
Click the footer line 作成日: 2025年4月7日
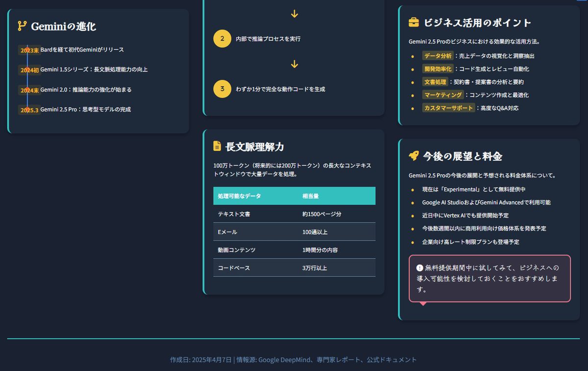294,360
